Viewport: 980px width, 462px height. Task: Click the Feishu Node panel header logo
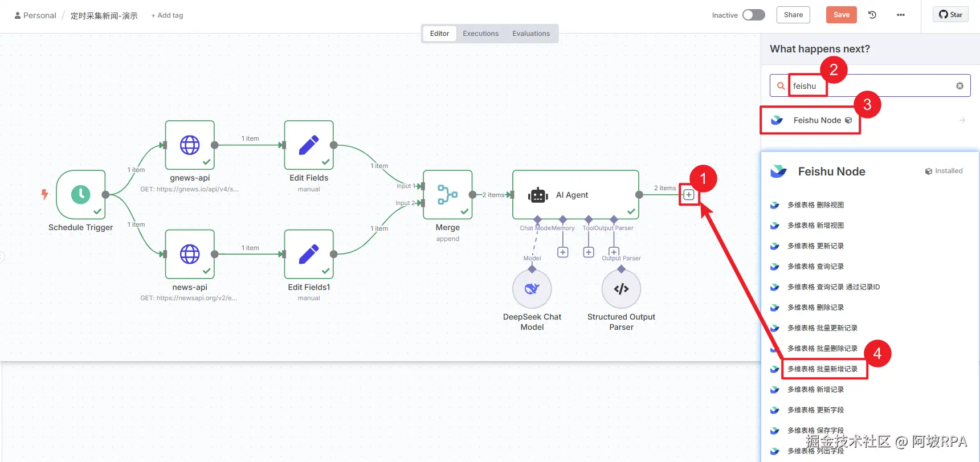(x=778, y=171)
